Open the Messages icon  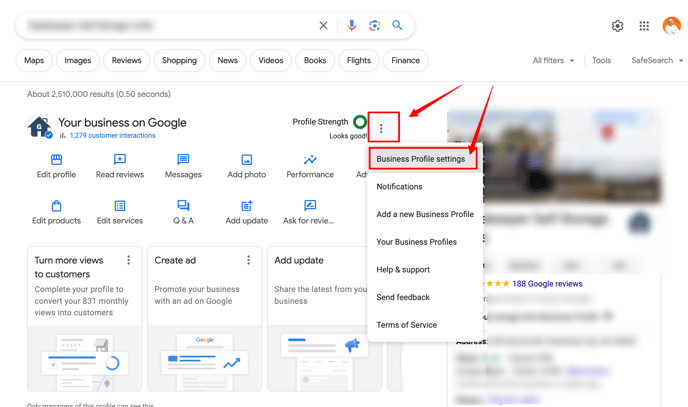pyautogui.click(x=183, y=159)
